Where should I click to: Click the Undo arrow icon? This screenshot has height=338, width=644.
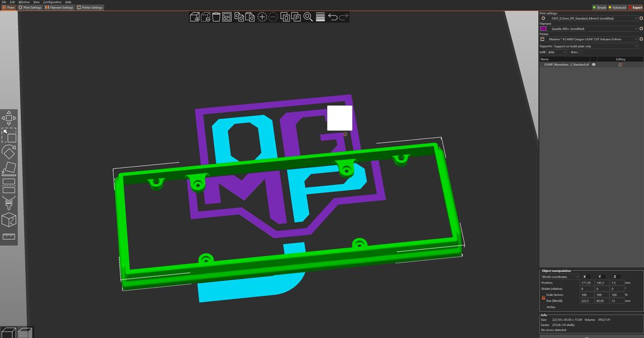333,17
